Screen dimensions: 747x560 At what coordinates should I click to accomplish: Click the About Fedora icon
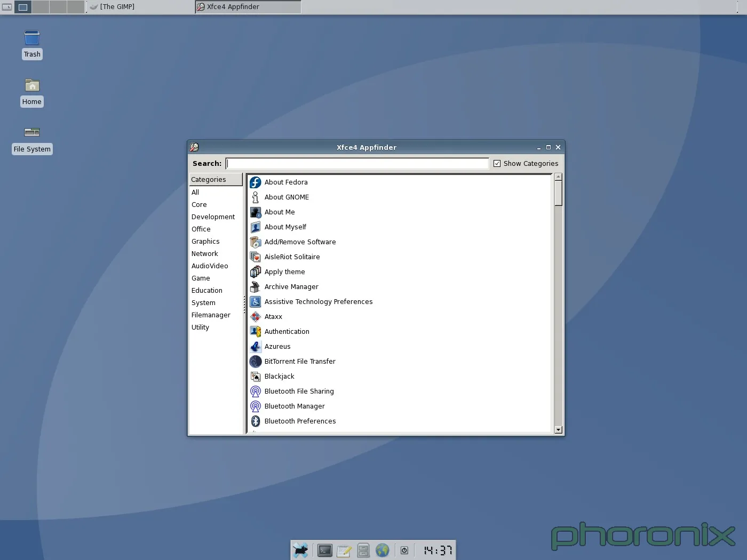coord(256,182)
